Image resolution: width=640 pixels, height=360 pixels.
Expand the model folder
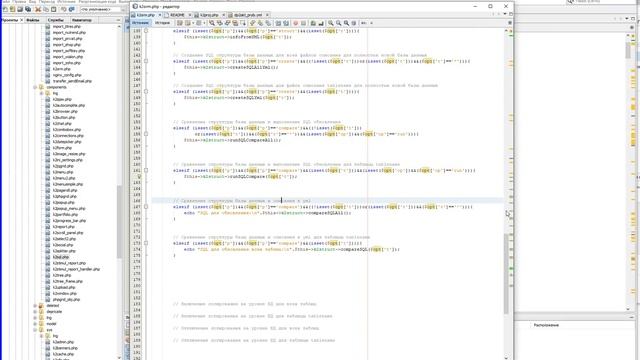[x=35, y=324]
